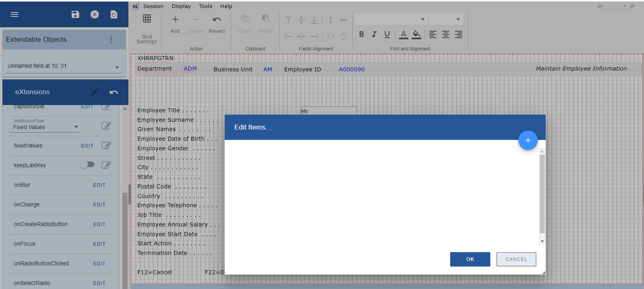Viewport: 644px width, 289px height.
Task: Click the fill color bucket swatch
Action: coord(416,34)
